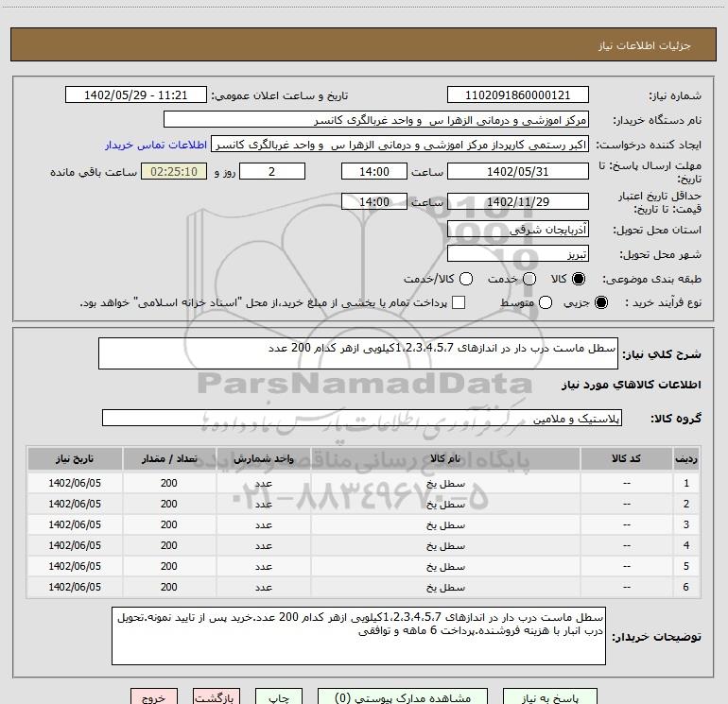
Task: Click the buyer organization name field
Action: [x=376, y=120]
